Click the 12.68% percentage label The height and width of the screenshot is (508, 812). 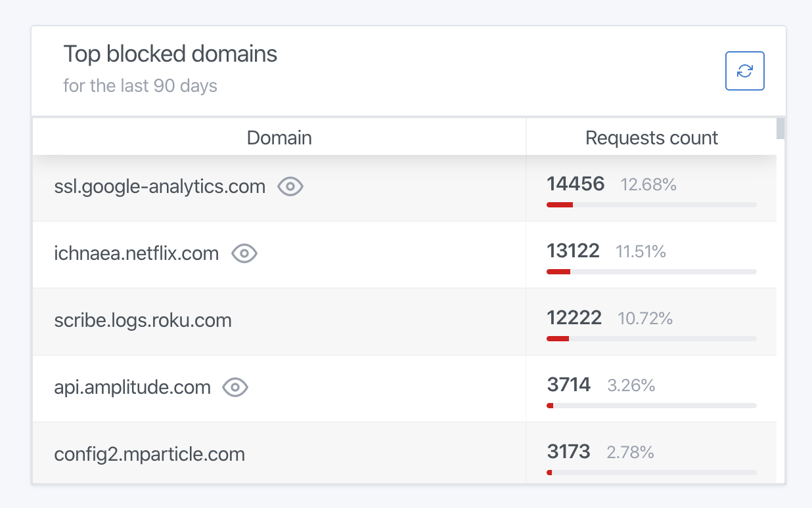click(x=648, y=184)
